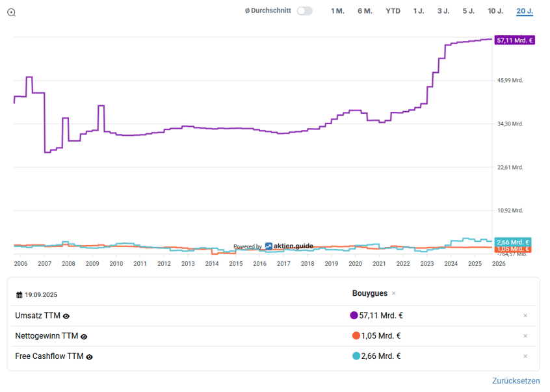
Task: Toggle visibility eye for Umsatz TTM
Action: [66, 316]
